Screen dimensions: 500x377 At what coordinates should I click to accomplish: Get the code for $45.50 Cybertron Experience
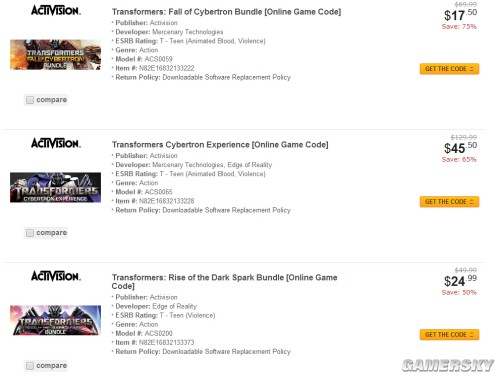pos(449,202)
